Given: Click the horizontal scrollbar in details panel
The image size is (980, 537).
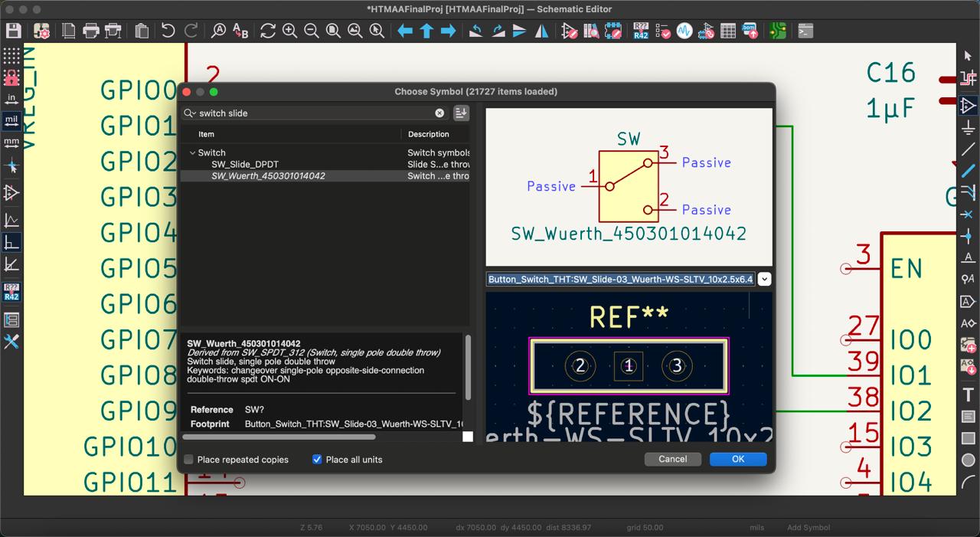Looking at the screenshot, I should [279, 437].
